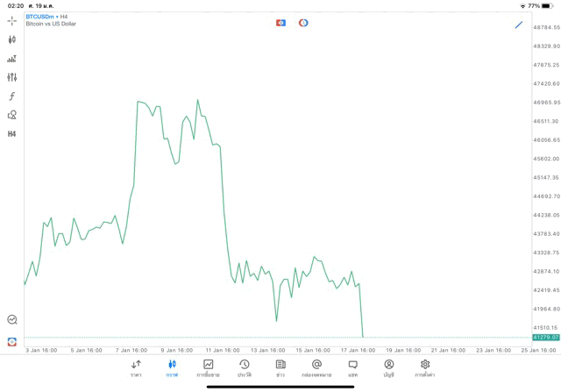Open the indicators (f) menu
This screenshot has height=392, width=561.
[11, 96]
